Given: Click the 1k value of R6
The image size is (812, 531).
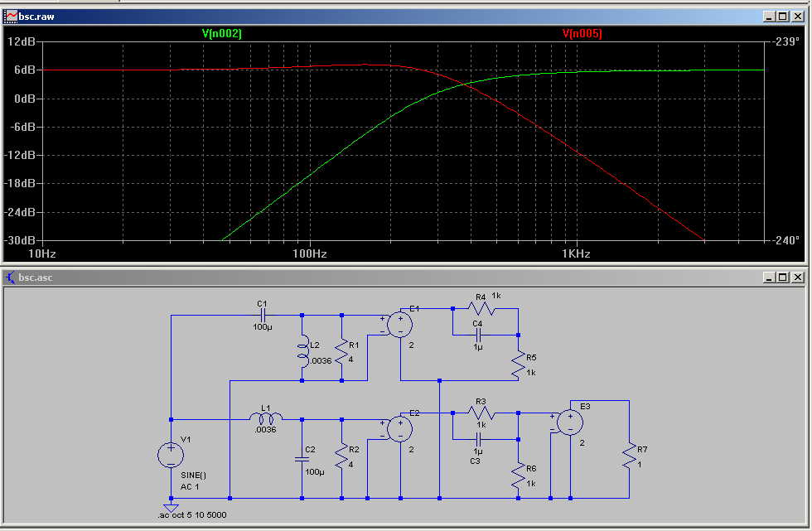Looking at the screenshot, I should [x=531, y=484].
